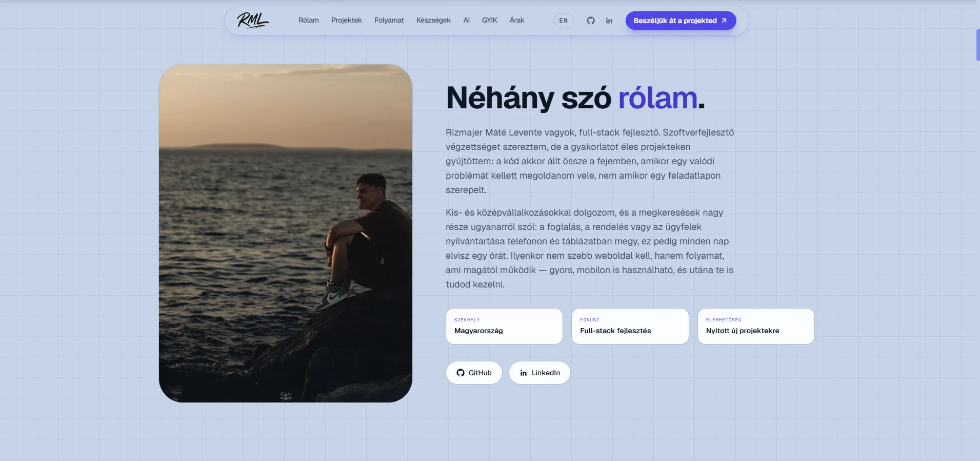Click the paragraph starting Rizmajer Máté Levente
980x461 pixels.
[590, 161]
